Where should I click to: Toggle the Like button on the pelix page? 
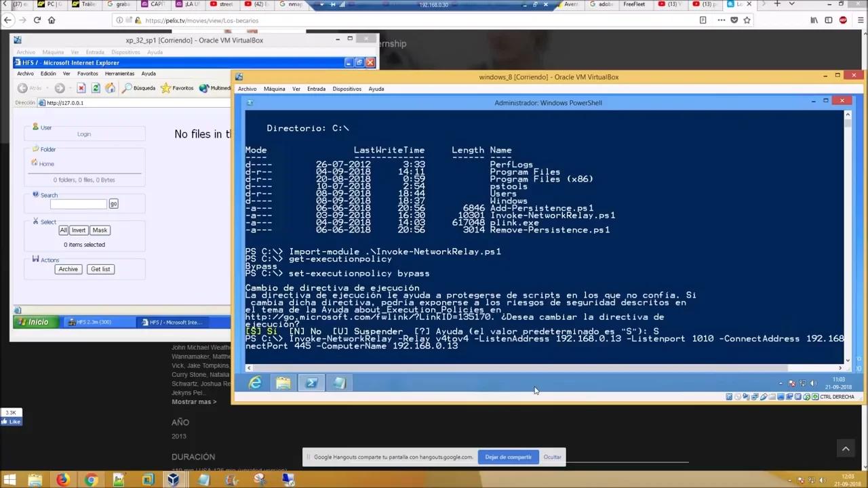(11, 421)
